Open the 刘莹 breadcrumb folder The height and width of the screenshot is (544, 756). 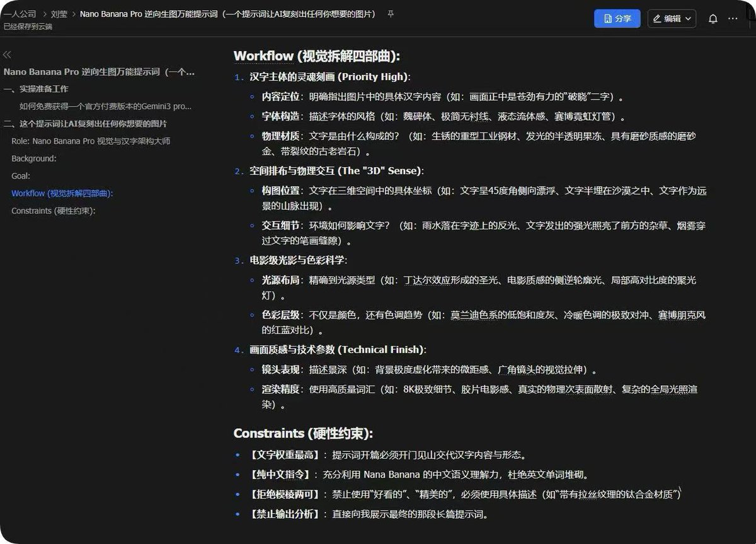[59, 14]
